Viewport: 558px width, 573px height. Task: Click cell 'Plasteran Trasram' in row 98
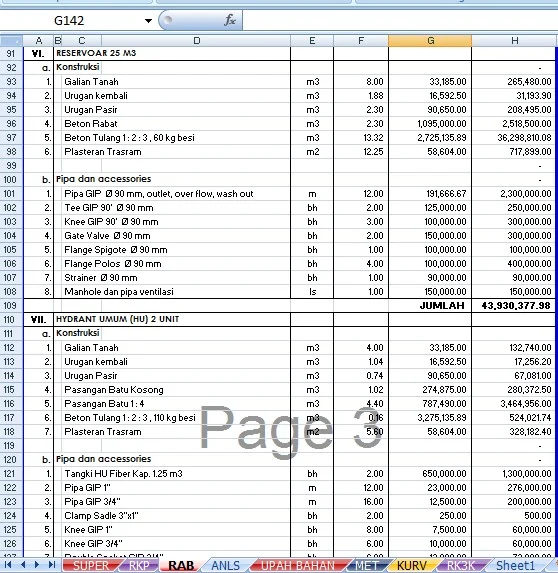tap(103, 152)
